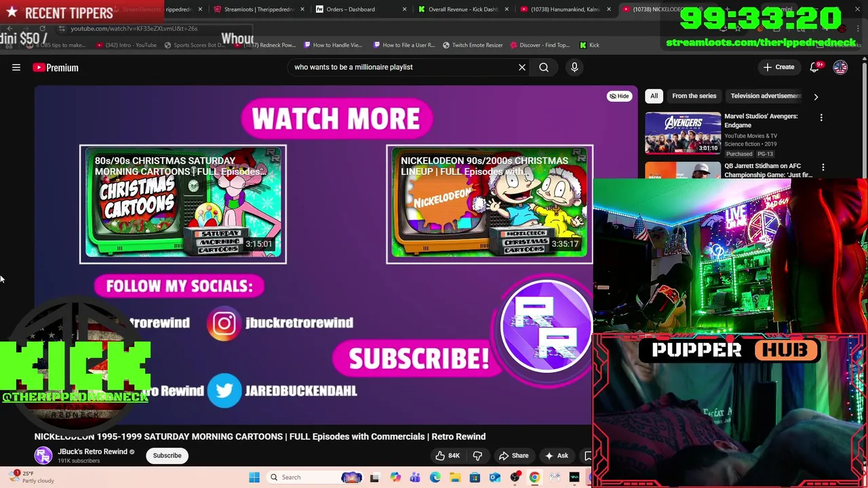Screen dimensions: 868x488
Task: Open options for Avengers: Endgame suggestion
Action: click(x=821, y=118)
